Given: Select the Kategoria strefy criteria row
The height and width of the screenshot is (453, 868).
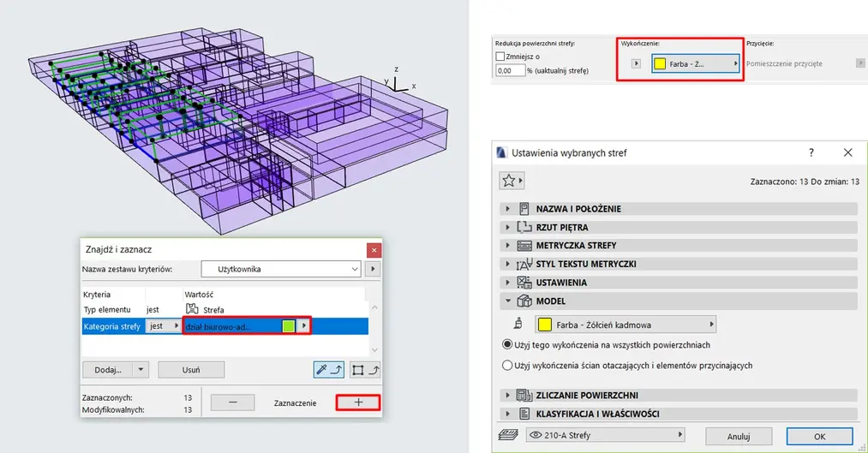Looking at the screenshot, I should pyautogui.click(x=224, y=325).
